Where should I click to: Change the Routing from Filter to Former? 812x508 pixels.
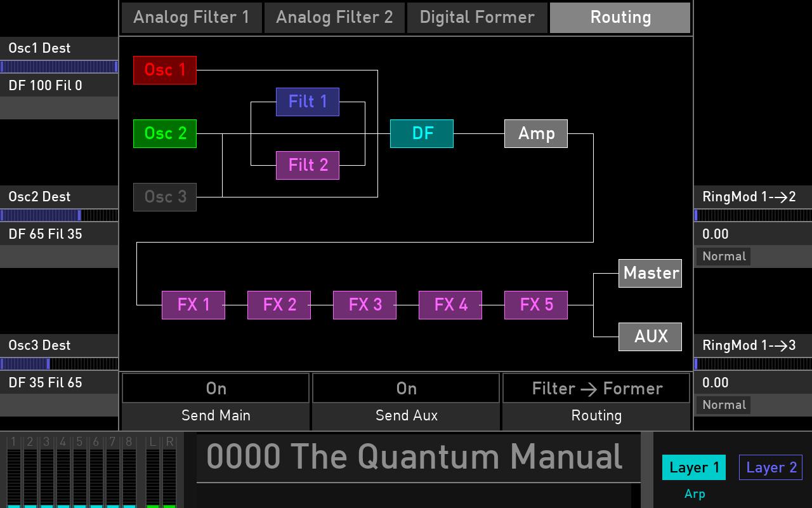pos(596,388)
